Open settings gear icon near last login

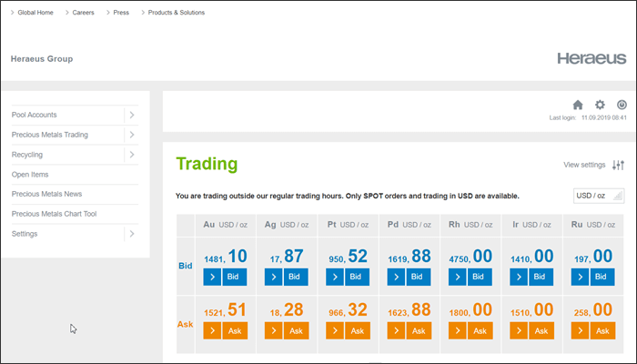point(600,105)
